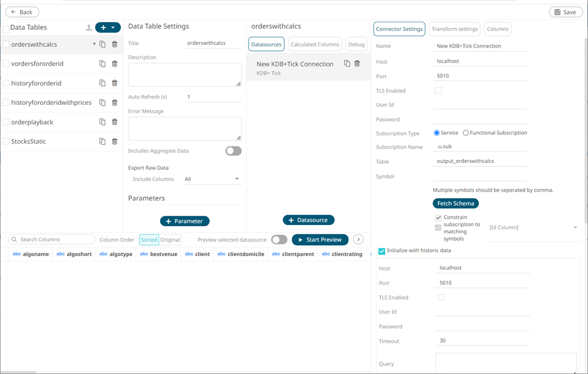Screen dimensions: 588x374
Task: Edit the Timeout value field
Action: tap(482, 341)
